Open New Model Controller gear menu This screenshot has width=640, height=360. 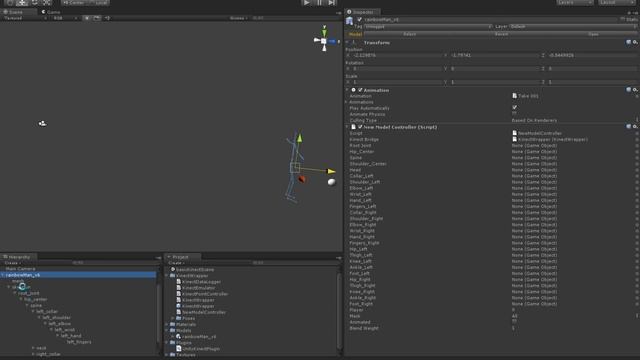click(635, 127)
